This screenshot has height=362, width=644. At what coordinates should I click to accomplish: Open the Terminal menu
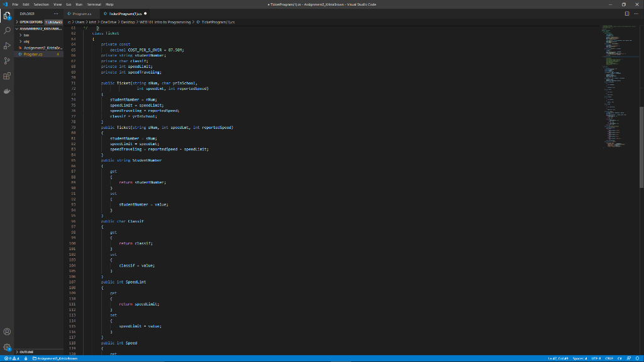pyautogui.click(x=94, y=4)
